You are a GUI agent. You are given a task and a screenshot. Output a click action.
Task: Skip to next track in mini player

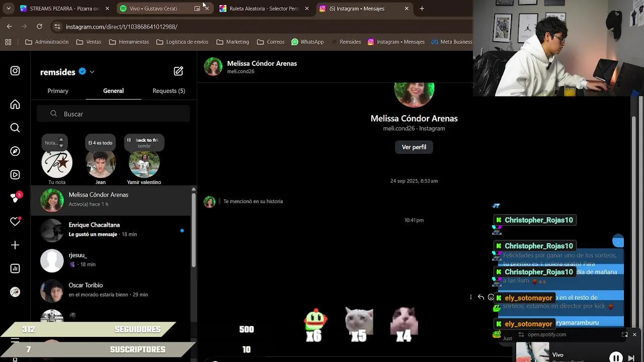pos(631,358)
